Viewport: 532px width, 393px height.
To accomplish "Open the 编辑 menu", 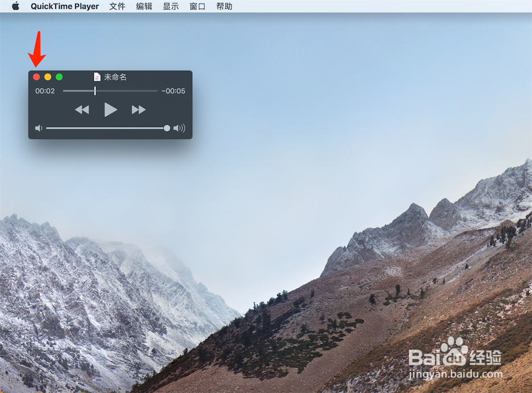I will 144,6.
